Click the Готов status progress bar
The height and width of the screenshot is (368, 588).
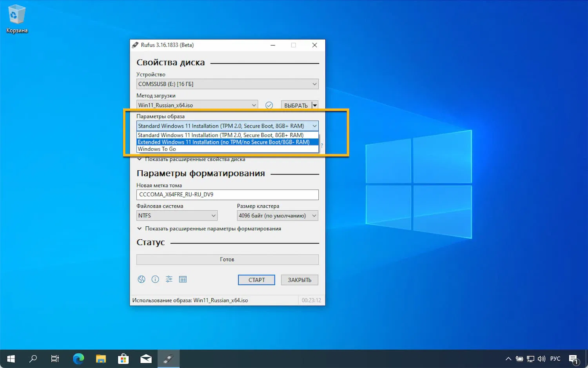click(x=227, y=259)
